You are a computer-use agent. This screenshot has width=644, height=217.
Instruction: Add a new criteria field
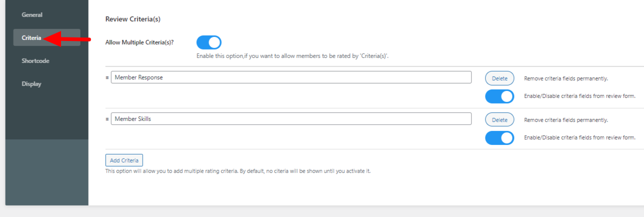tap(124, 160)
